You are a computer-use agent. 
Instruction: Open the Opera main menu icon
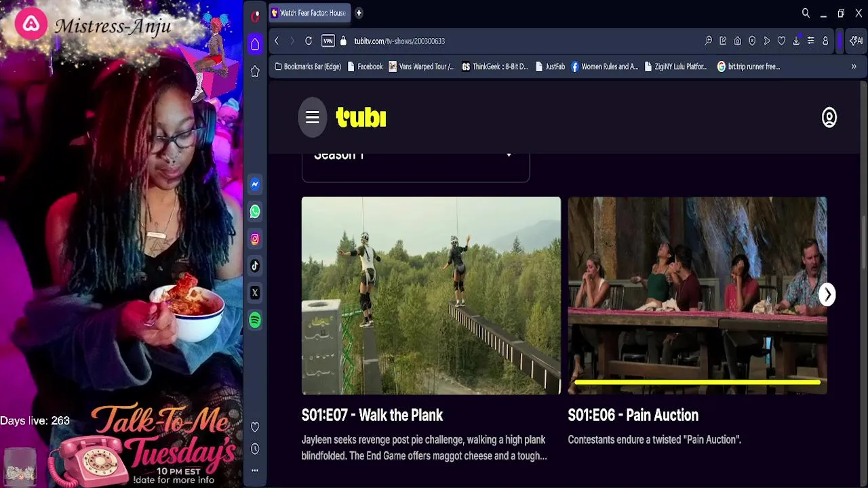click(255, 16)
